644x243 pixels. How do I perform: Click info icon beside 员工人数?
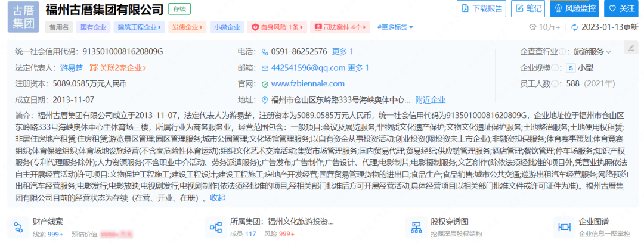(x=555, y=84)
